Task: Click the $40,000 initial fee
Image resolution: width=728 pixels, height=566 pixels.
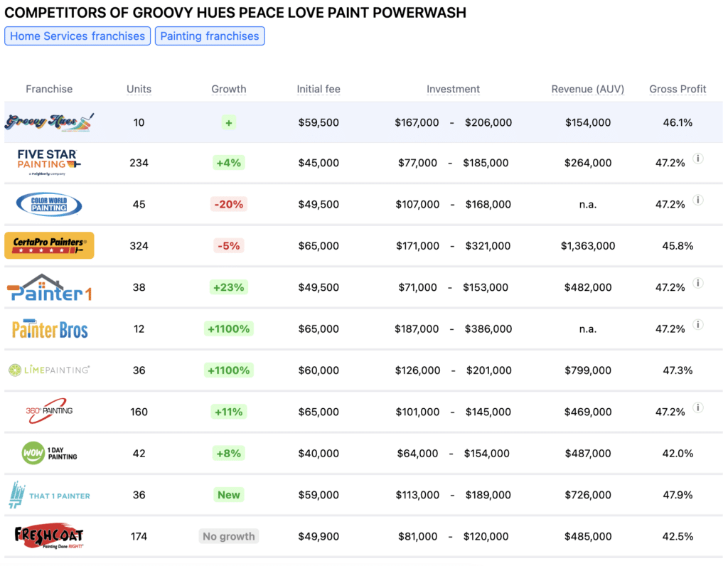Action: [x=318, y=453]
